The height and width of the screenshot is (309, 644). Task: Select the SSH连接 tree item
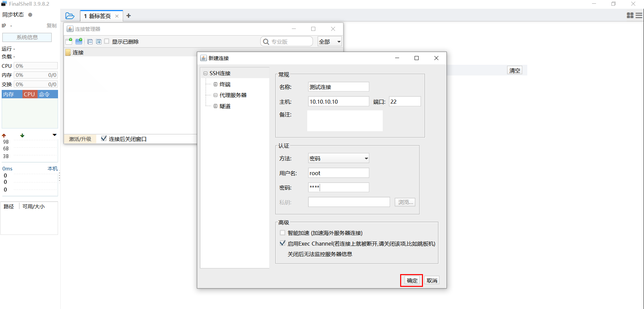220,73
